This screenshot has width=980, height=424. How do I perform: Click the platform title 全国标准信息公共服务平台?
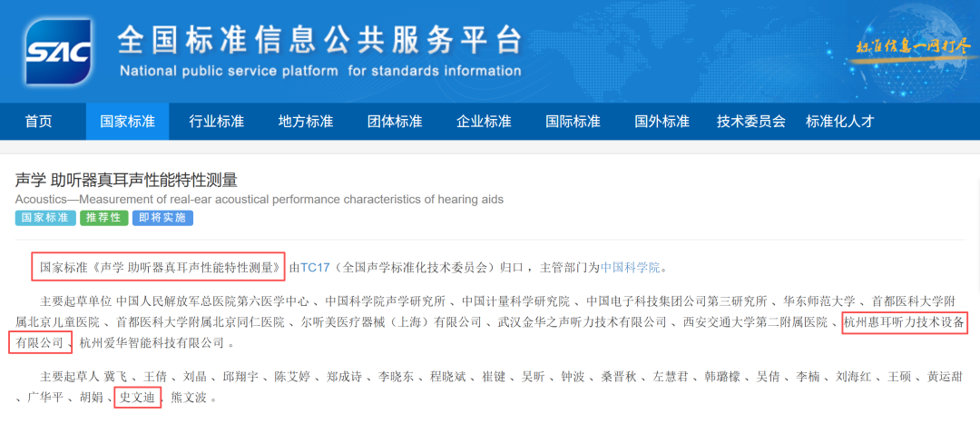319,40
